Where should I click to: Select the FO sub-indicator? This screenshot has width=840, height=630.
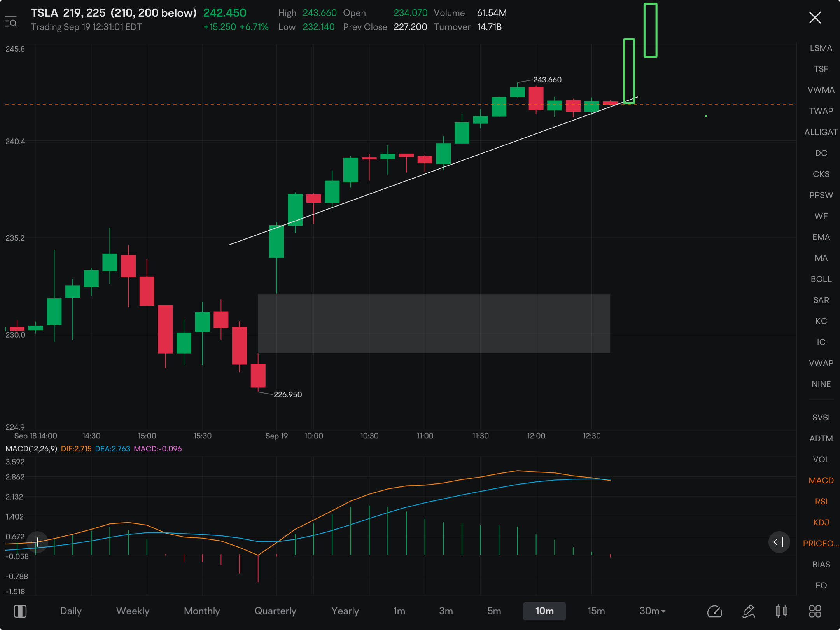821,586
